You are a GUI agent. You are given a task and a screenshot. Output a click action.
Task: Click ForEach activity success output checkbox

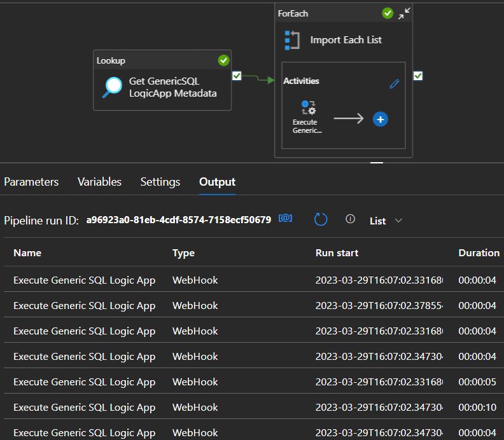418,76
